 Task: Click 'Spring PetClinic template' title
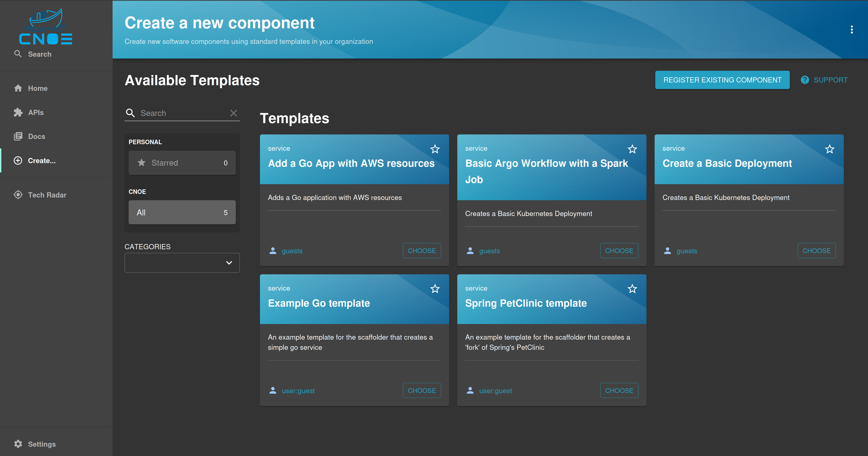click(526, 303)
